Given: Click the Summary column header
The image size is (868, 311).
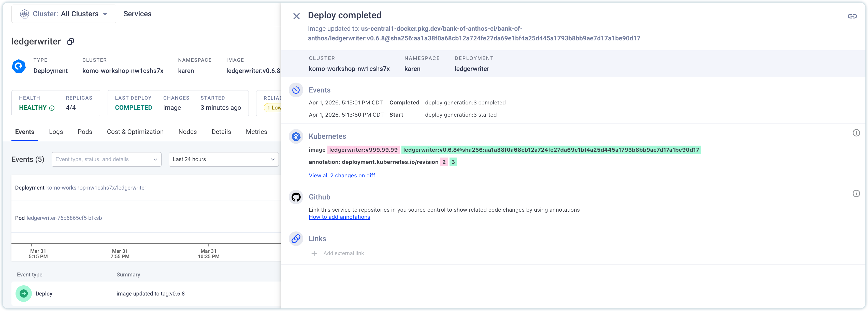Looking at the screenshot, I should [128, 275].
